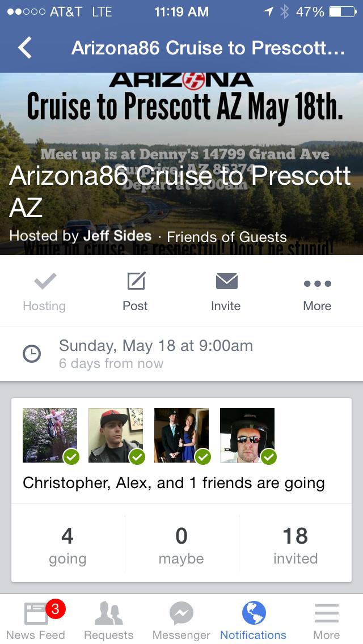Tap the clock icon beside event date
The height and width of the screenshot is (644, 363).
(x=32, y=354)
